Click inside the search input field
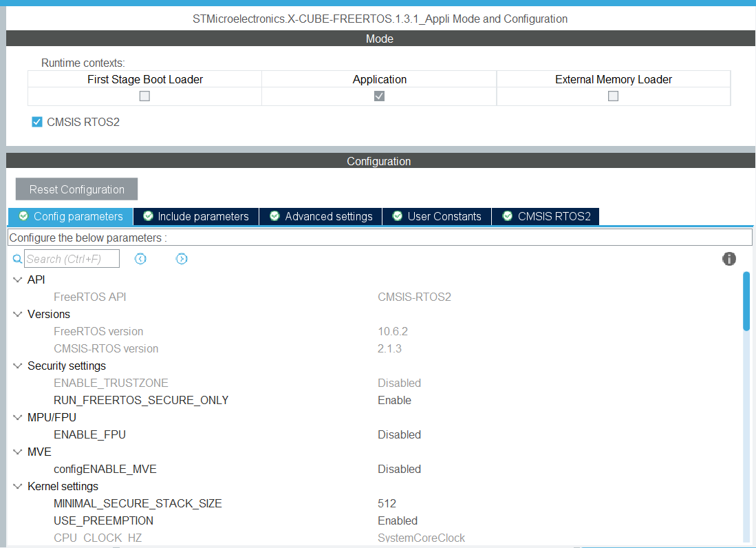Screen dimensions: 756x548 click(x=71, y=258)
